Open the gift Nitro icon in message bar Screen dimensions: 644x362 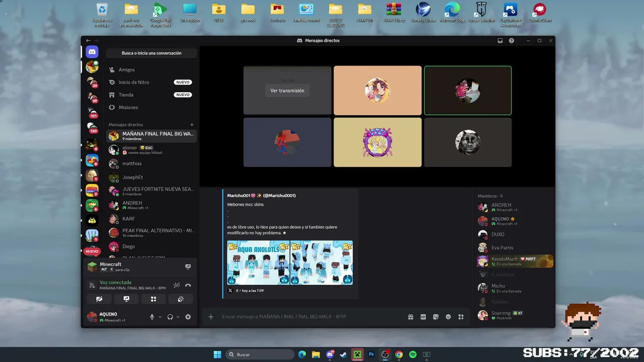pyautogui.click(x=411, y=317)
